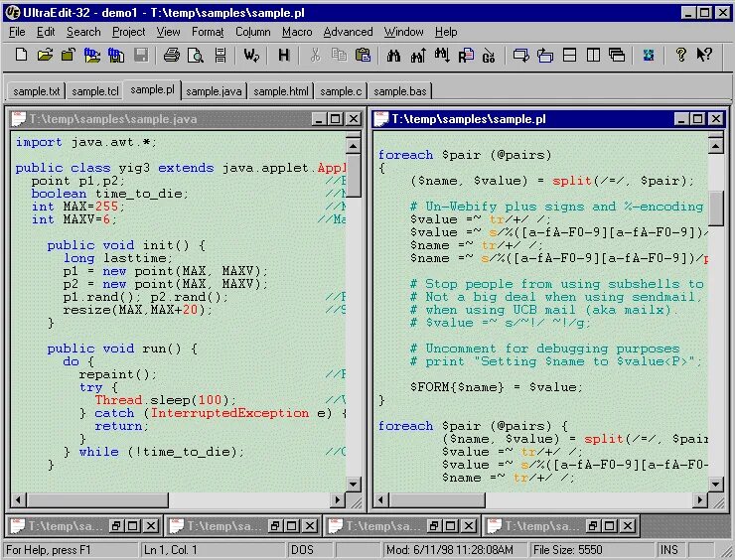Click the sample.pl tab

pyautogui.click(x=152, y=89)
